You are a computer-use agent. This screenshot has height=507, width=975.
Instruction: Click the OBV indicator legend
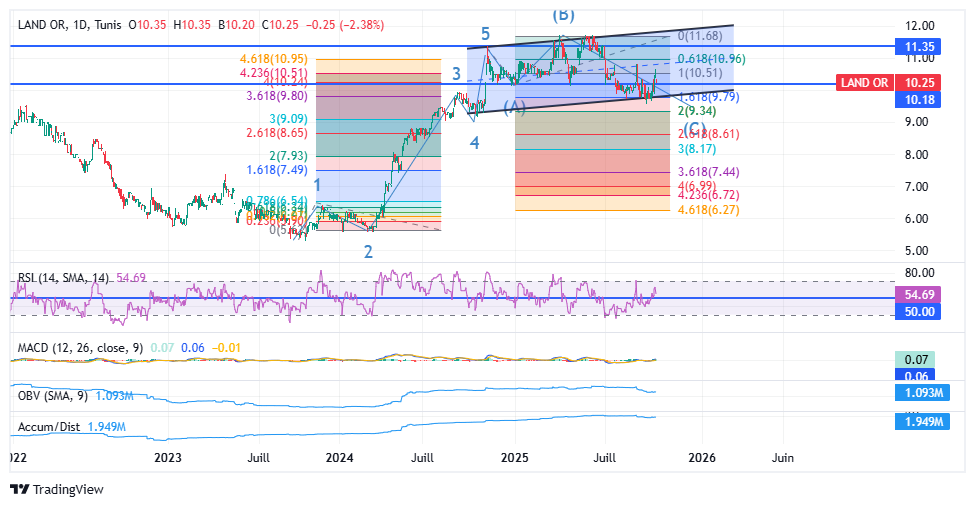(52, 395)
